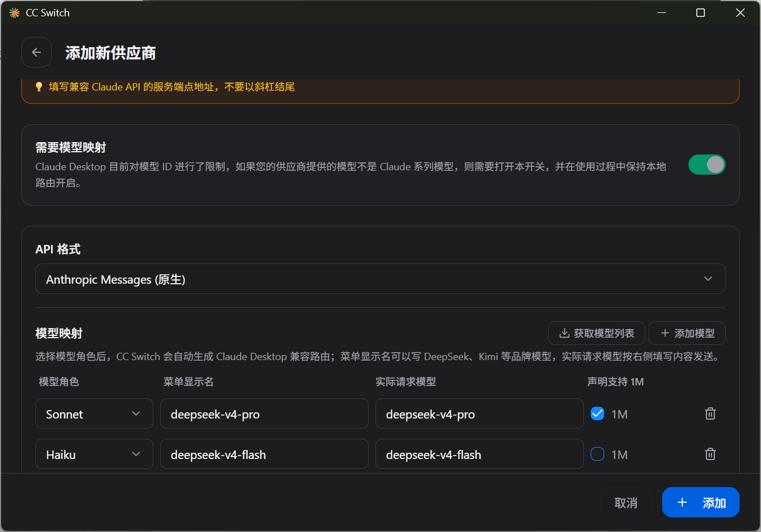Edit menu display name deepseek-v4-pro
The width and height of the screenshot is (761, 532).
pos(264,413)
